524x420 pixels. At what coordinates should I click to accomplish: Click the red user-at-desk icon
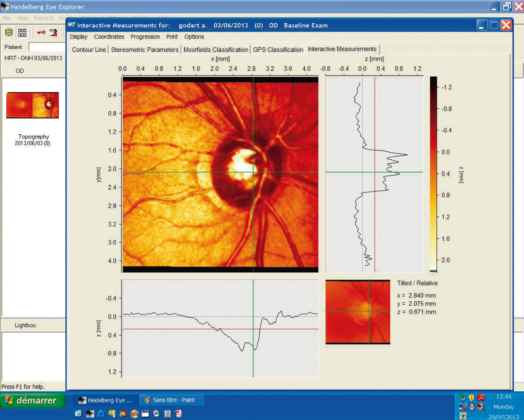tap(54, 33)
